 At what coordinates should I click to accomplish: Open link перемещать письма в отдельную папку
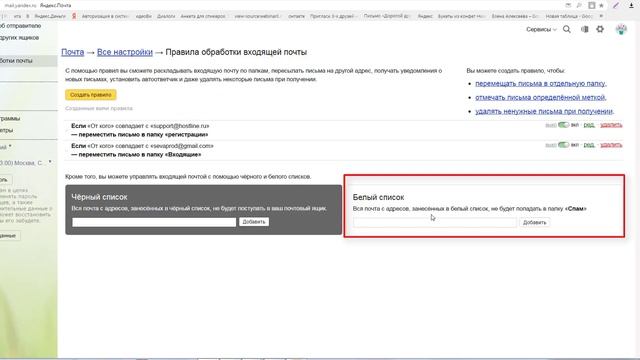(541, 83)
